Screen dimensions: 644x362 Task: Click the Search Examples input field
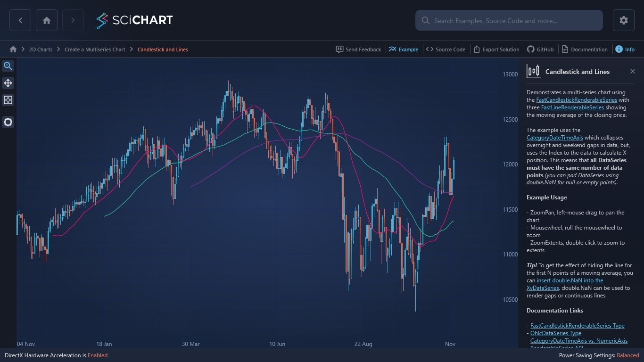click(509, 20)
